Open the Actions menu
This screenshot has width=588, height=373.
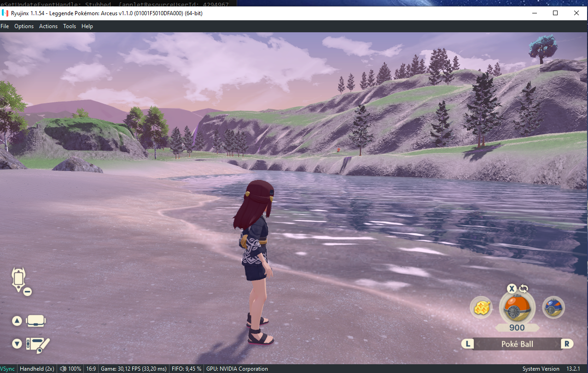tap(48, 26)
